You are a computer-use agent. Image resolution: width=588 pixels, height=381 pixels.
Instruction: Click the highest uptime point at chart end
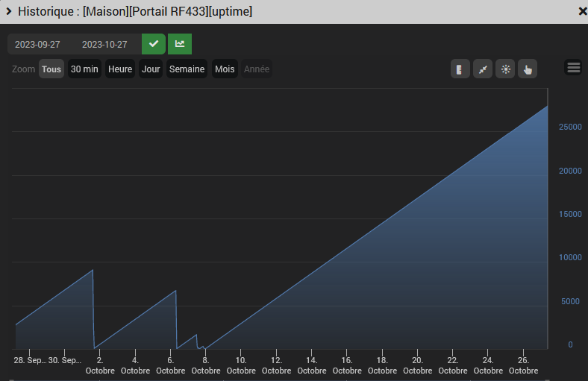tap(547, 107)
